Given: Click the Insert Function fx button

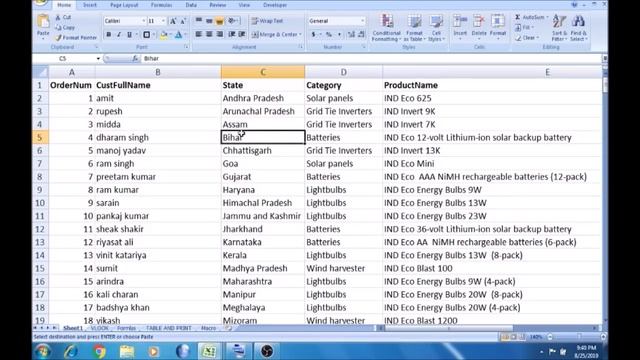Looking at the screenshot, I should 135,58.
